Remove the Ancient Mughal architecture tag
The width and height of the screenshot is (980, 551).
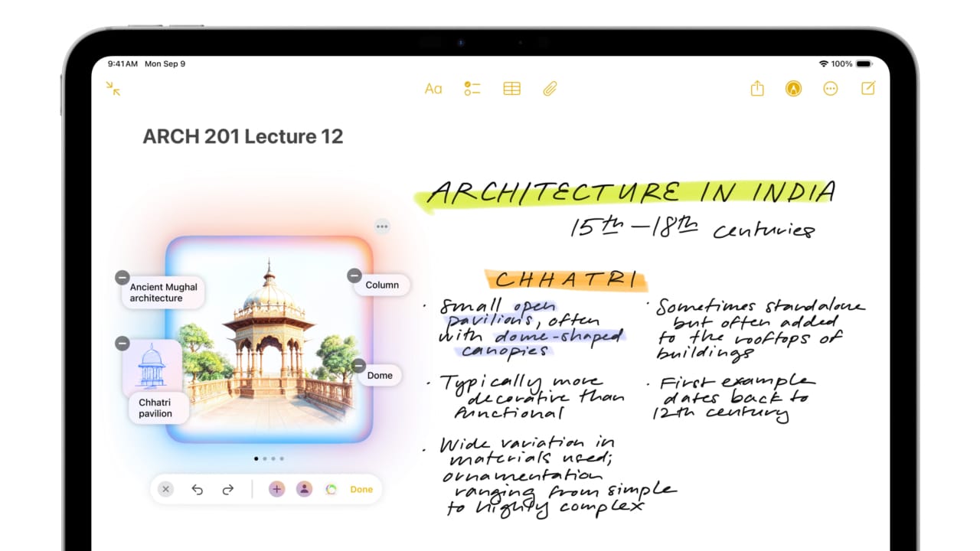pos(122,278)
